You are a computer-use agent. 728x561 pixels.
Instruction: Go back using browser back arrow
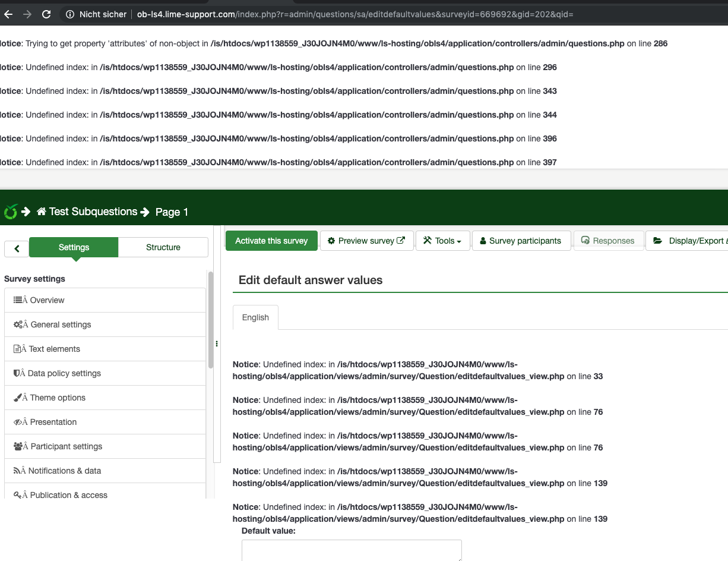click(x=8, y=14)
